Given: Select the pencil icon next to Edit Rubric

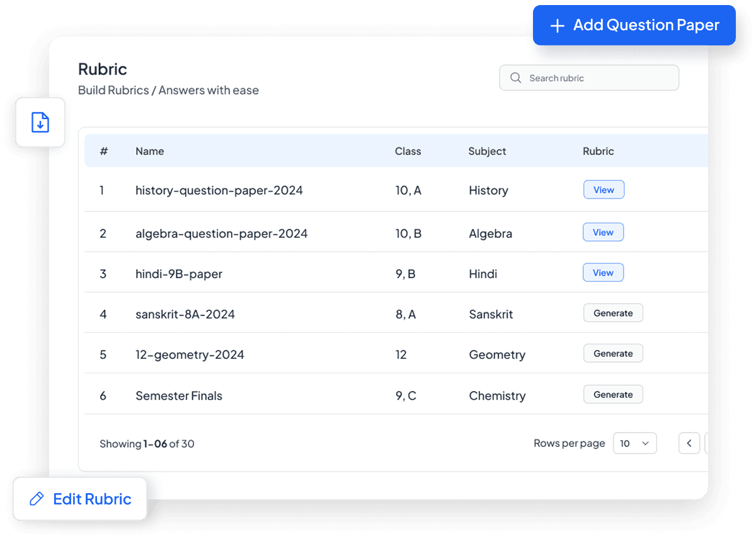Looking at the screenshot, I should pyautogui.click(x=38, y=499).
